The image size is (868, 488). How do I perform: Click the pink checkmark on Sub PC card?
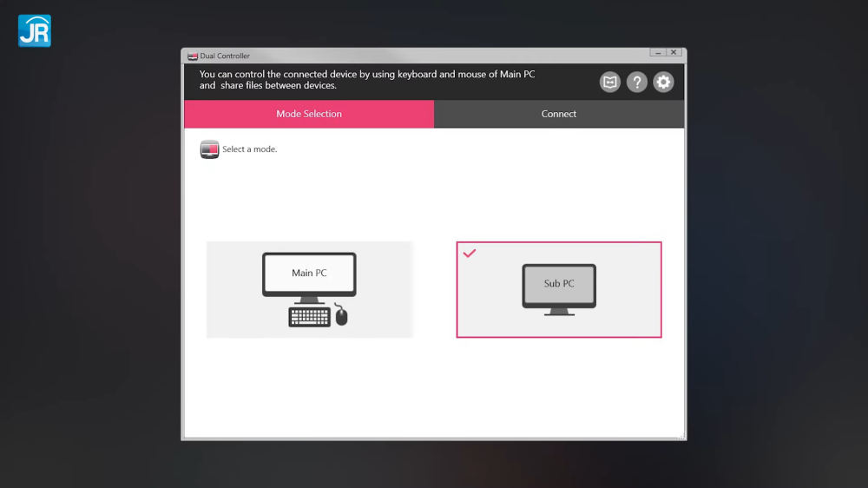[470, 254]
